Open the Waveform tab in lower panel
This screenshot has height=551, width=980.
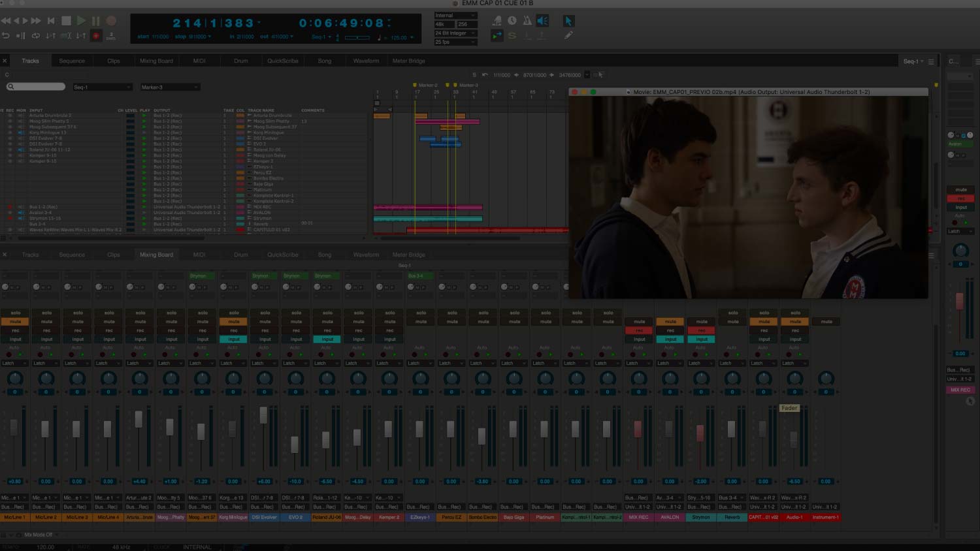click(366, 255)
